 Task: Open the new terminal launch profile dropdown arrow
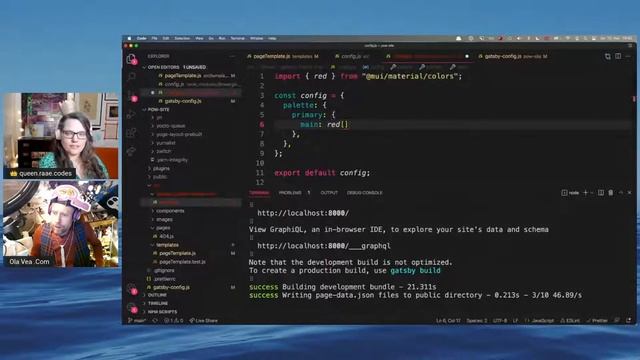(592, 193)
